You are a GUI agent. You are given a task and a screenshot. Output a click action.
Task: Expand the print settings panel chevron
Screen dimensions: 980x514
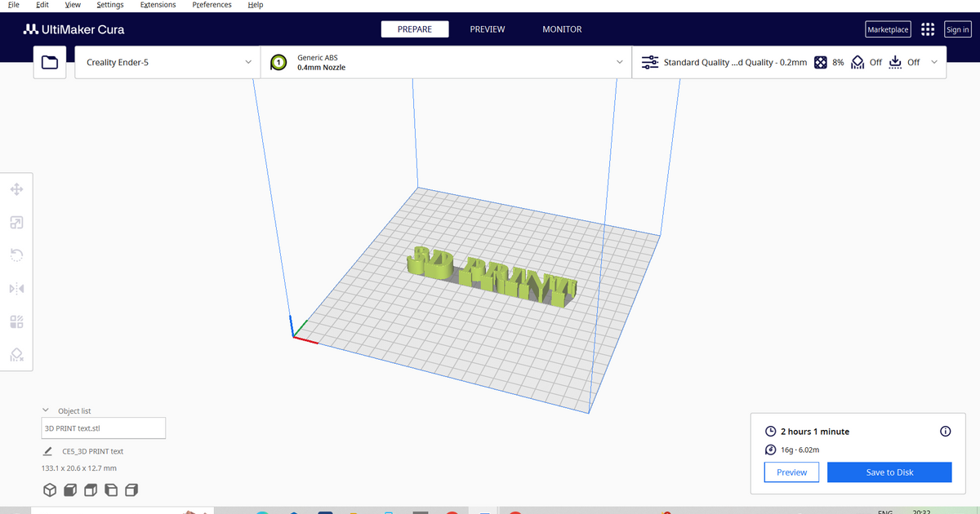(x=934, y=62)
